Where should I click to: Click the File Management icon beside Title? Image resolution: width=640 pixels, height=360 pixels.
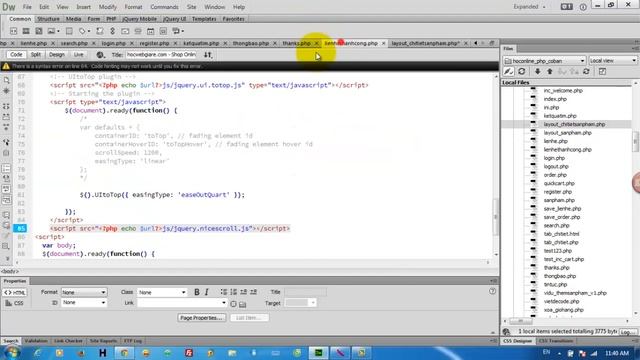click(x=208, y=55)
